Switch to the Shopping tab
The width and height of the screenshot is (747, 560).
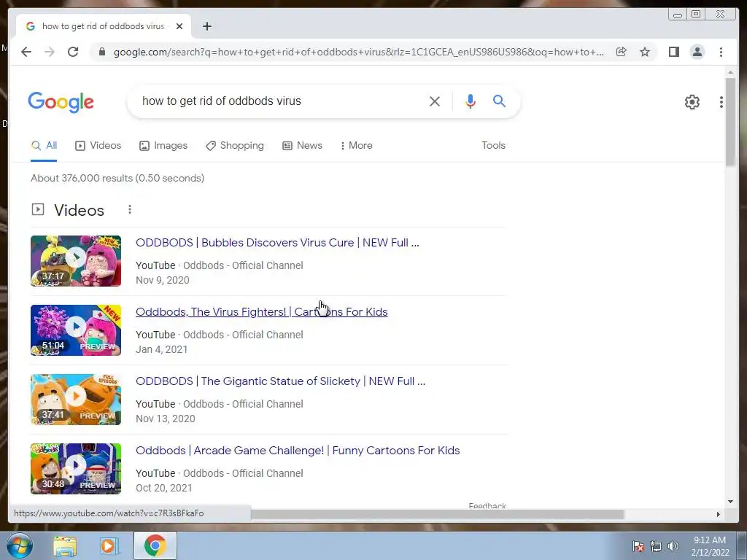(235, 146)
